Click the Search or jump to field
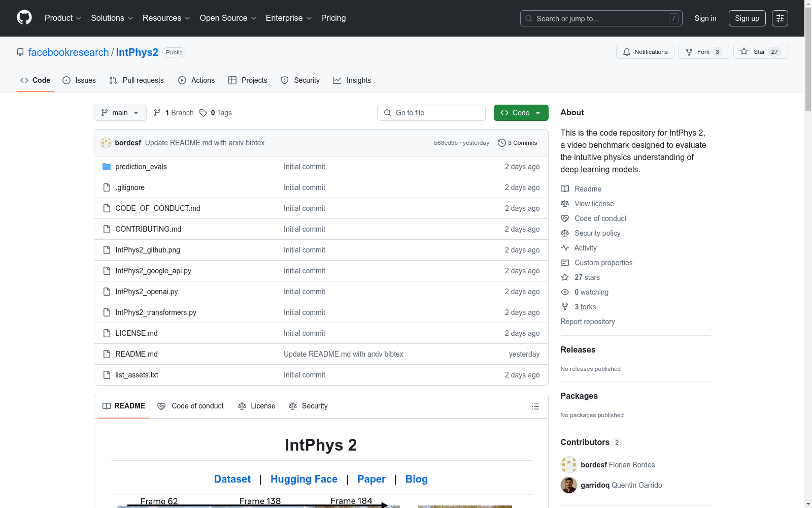This screenshot has width=812, height=508. (x=601, y=18)
